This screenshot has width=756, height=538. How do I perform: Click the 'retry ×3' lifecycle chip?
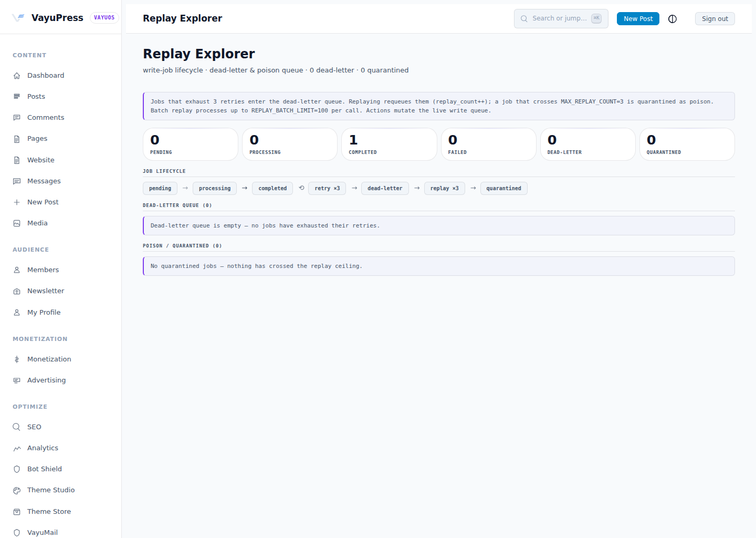pos(327,189)
